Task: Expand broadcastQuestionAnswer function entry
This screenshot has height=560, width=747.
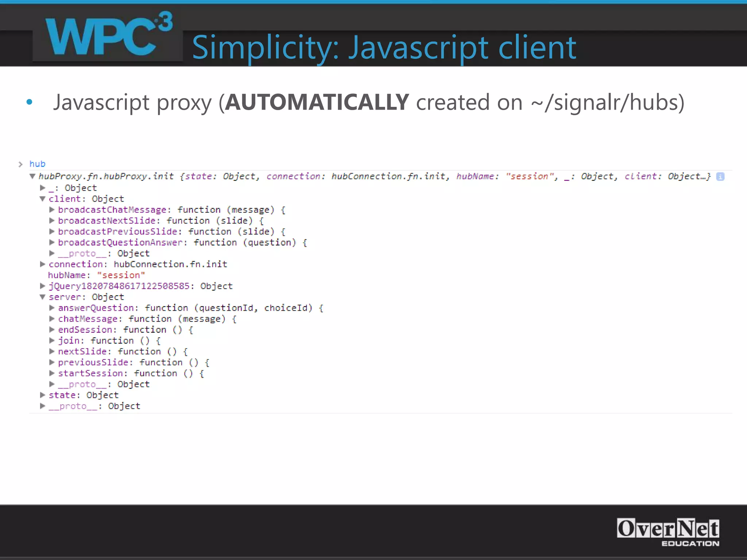Action: tap(52, 242)
